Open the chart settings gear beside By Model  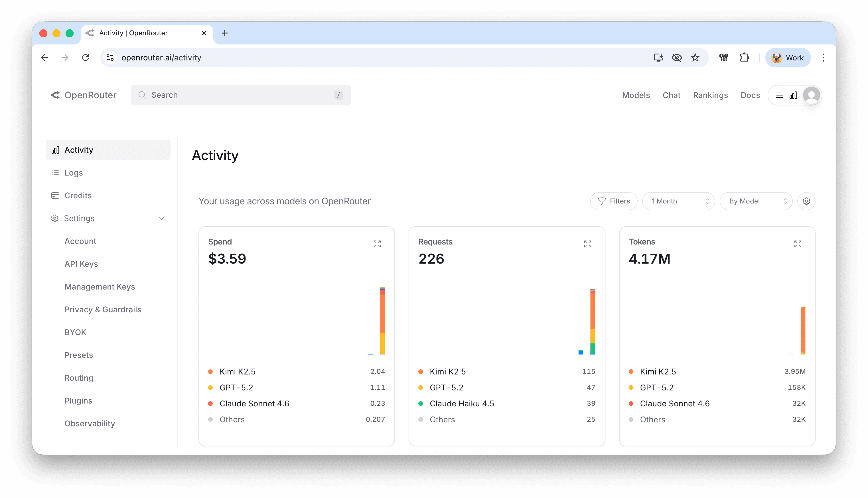806,201
